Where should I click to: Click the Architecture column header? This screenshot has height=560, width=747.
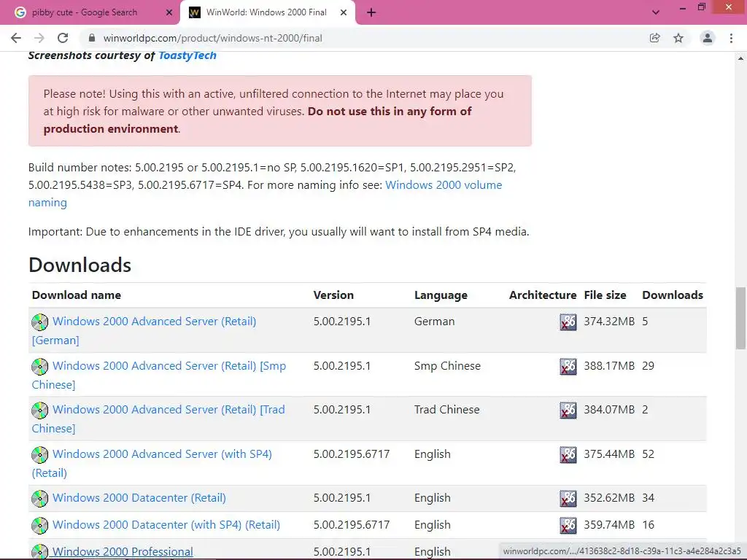tap(543, 295)
